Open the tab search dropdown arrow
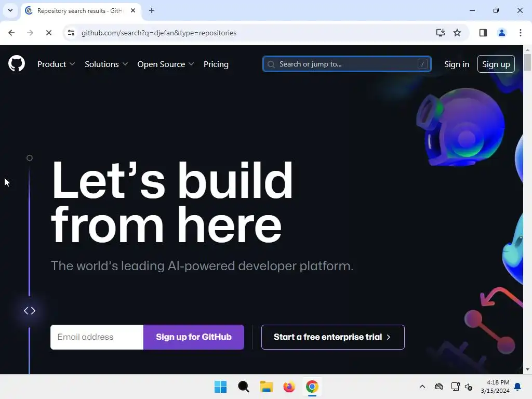Viewport: 532px width, 399px height. (10, 10)
